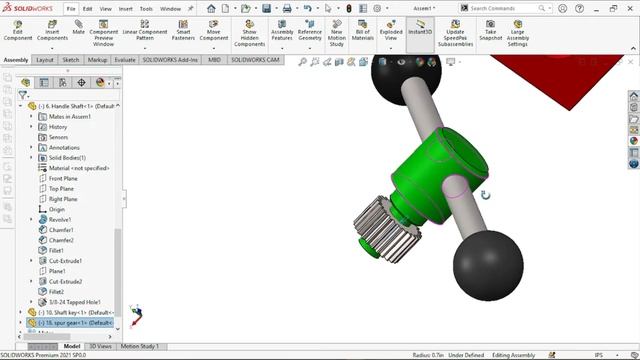
Task: Select the Mate tool
Action: click(78, 28)
